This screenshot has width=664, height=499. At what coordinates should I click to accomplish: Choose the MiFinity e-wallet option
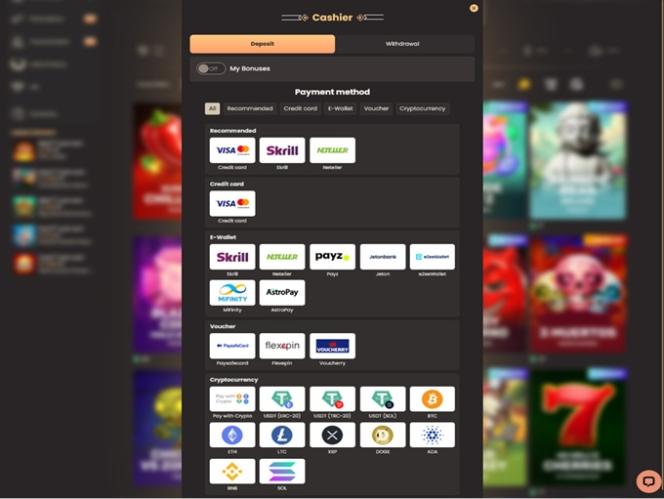pos(232,293)
